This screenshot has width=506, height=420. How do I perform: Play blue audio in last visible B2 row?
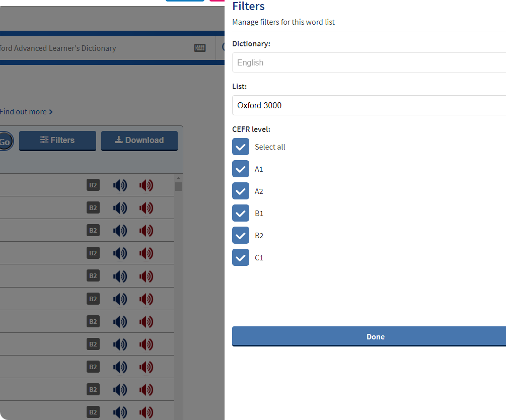[x=120, y=412]
